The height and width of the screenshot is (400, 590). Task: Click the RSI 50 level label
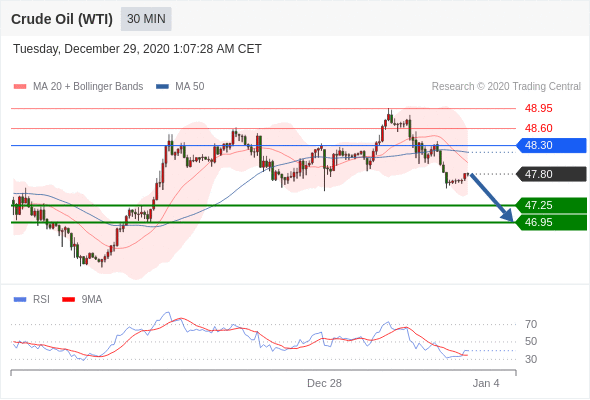coord(531,342)
